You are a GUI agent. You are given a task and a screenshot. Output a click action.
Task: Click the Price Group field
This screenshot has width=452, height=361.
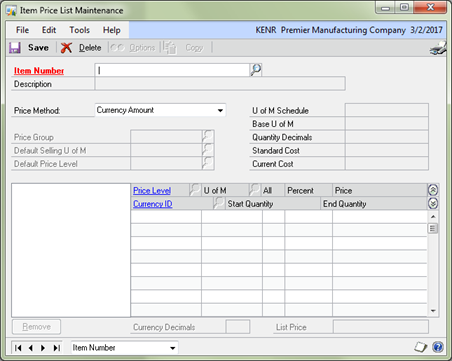tap(166, 137)
